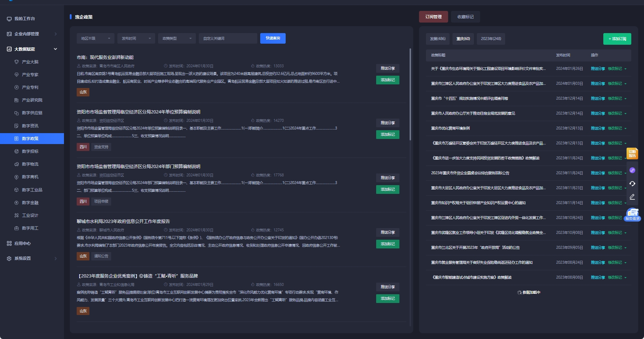Click the 数字供应链 icon
This screenshot has width=644, height=339.
pyautogui.click(x=16, y=113)
